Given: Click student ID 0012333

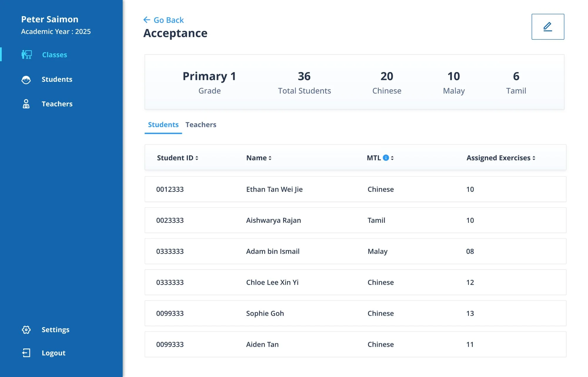Looking at the screenshot, I should 170,189.
